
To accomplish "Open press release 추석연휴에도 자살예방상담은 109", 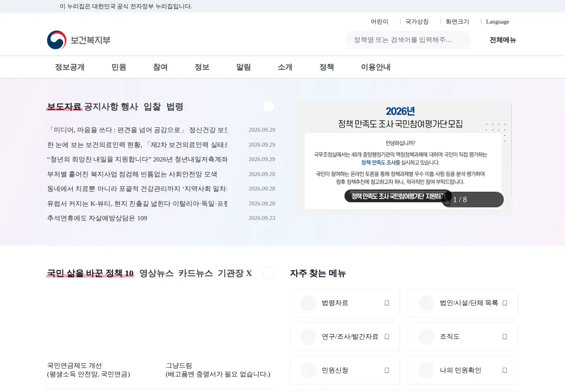I will (97, 218).
